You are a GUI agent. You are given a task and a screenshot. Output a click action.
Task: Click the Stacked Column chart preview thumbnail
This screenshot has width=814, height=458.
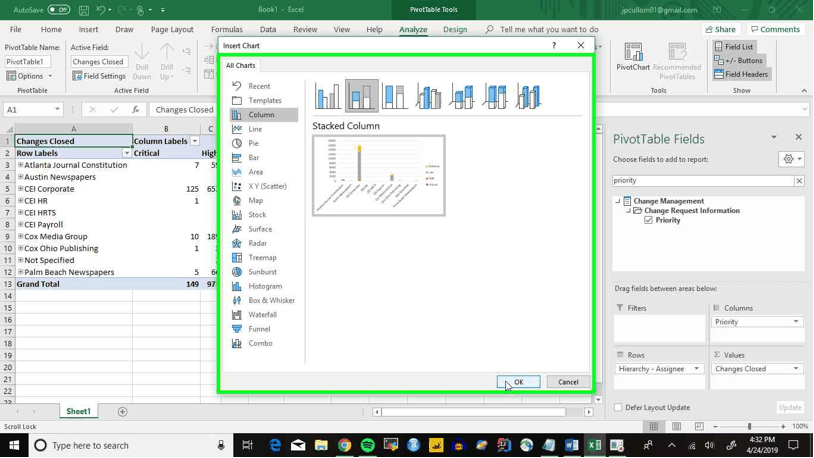(x=378, y=176)
